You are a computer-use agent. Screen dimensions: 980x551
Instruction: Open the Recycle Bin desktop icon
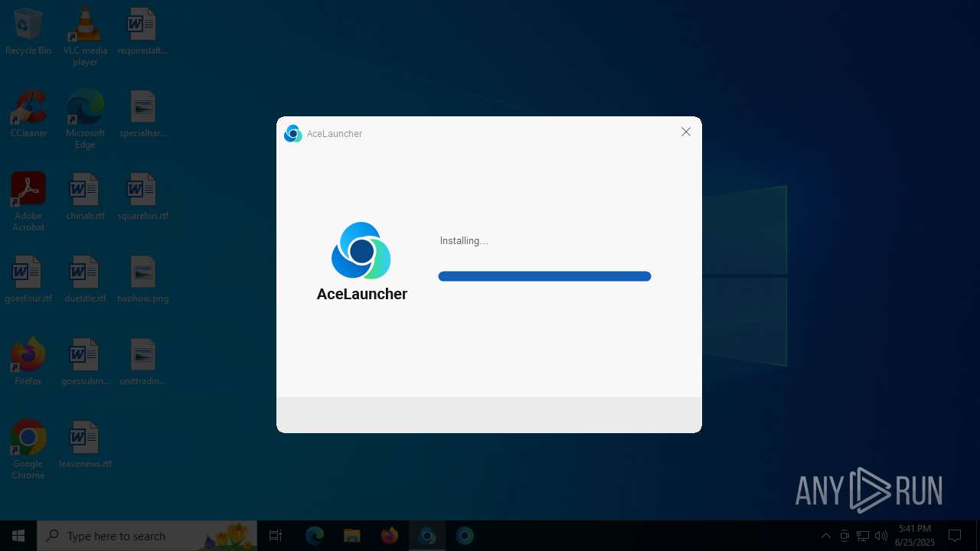28,32
